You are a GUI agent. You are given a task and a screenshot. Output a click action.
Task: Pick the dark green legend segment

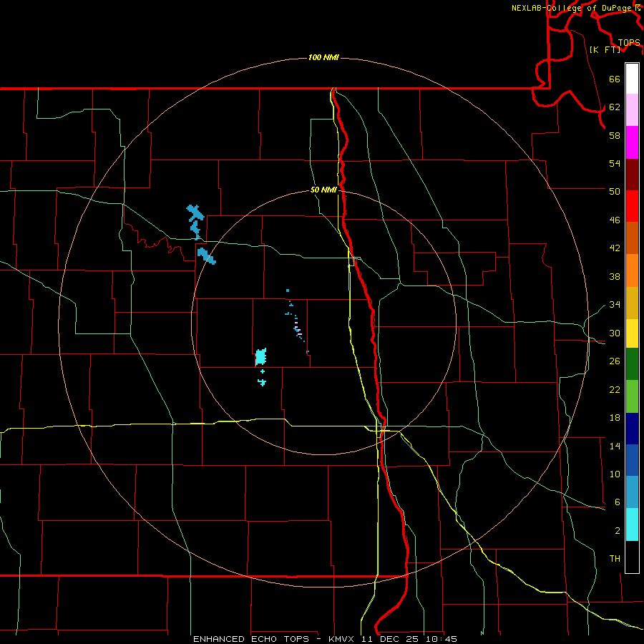pyautogui.click(x=632, y=364)
